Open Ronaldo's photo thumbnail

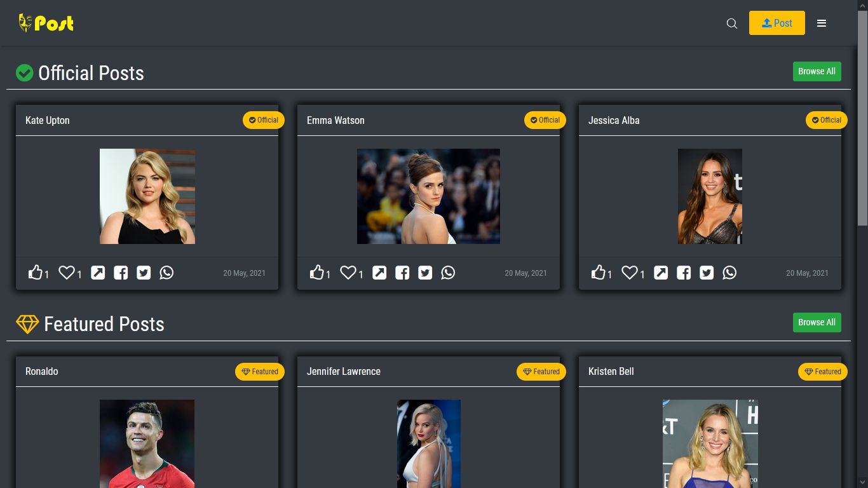[x=147, y=444]
